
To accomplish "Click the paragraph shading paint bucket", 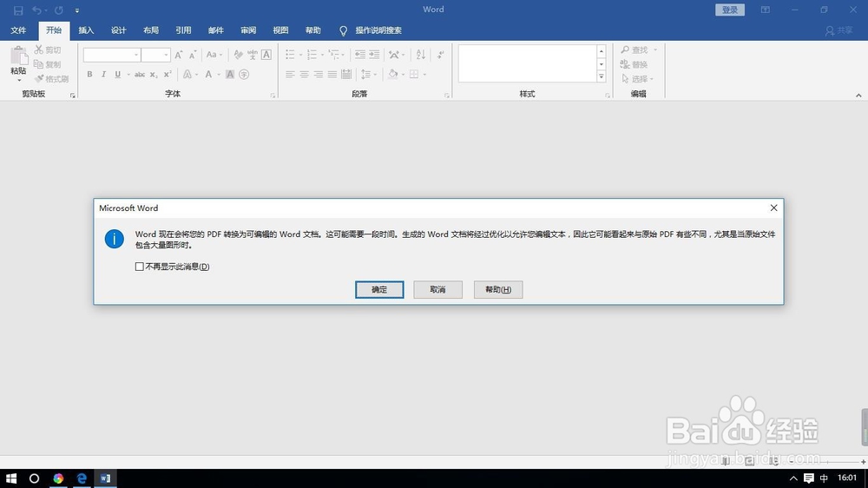I will (x=392, y=74).
